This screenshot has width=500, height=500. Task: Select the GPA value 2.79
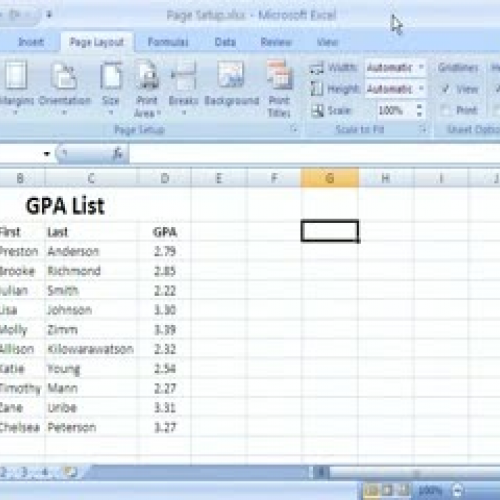tap(165, 251)
